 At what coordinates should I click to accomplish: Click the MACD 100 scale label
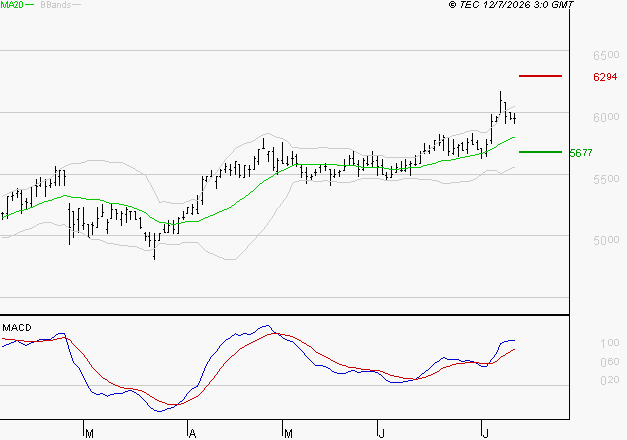click(x=610, y=343)
